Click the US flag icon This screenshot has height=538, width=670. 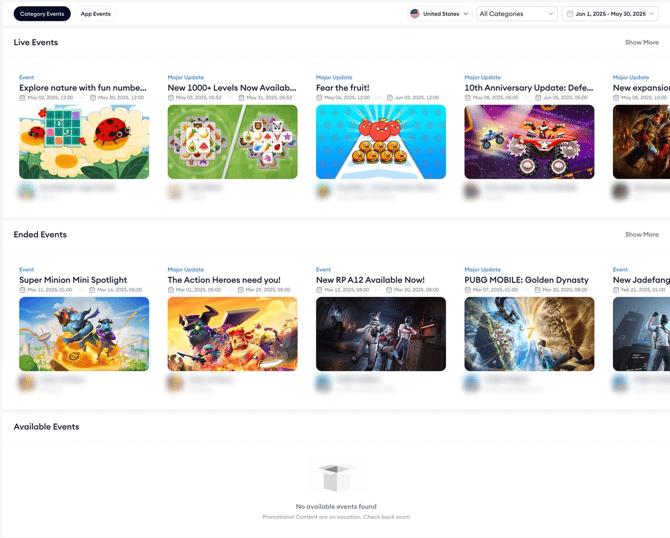(414, 14)
